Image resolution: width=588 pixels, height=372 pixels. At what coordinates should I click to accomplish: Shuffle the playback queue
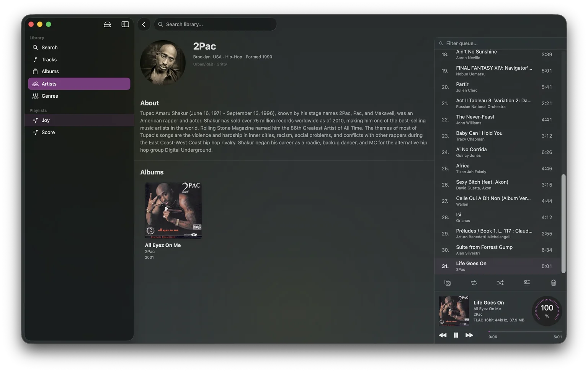pyautogui.click(x=500, y=283)
